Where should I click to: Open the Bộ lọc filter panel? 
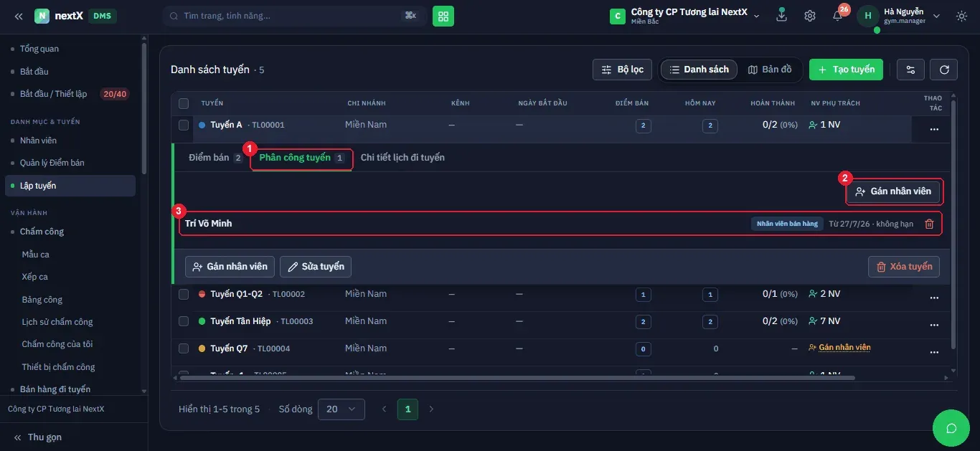click(623, 70)
